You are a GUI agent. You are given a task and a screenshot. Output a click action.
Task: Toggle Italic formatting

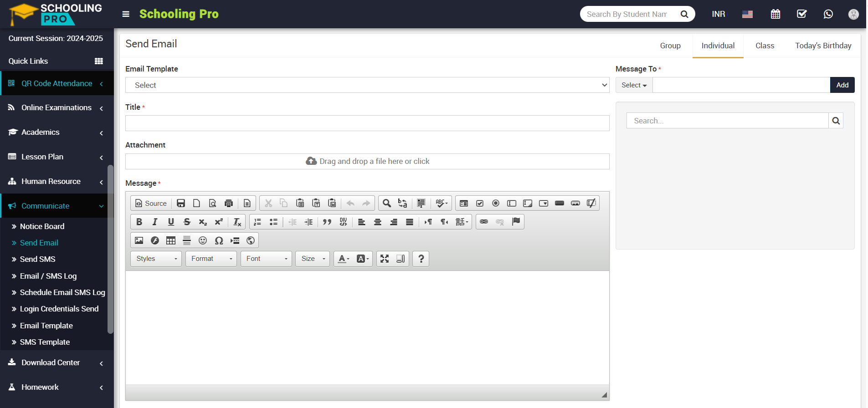pos(155,222)
